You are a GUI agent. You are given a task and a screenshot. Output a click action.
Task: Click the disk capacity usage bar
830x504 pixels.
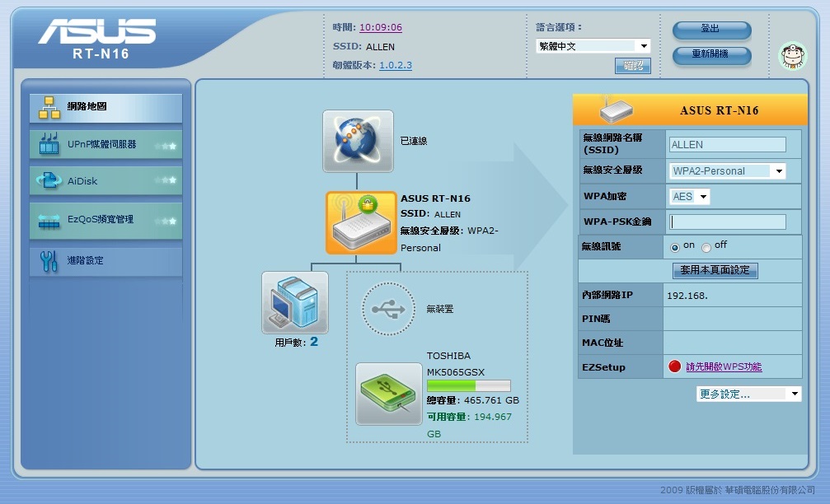point(468,385)
